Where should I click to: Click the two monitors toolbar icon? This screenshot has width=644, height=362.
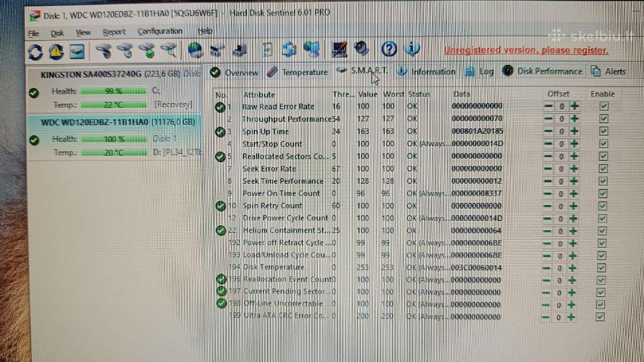click(x=311, y=50)
